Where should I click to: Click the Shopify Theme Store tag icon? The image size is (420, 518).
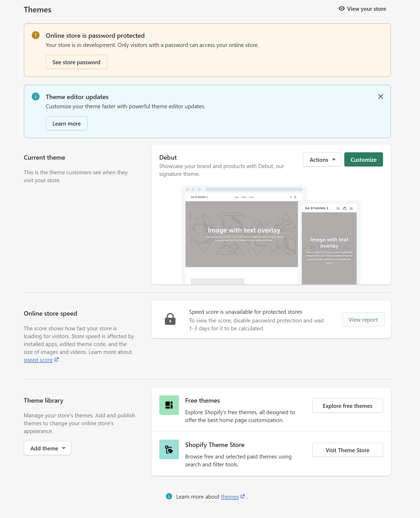[169, 449]
